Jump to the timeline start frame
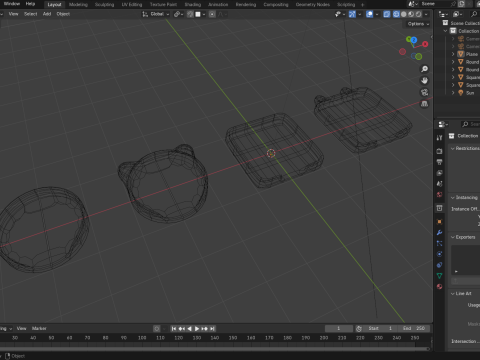The height and width of the screenshot is (360, 480). coord(174,329)
